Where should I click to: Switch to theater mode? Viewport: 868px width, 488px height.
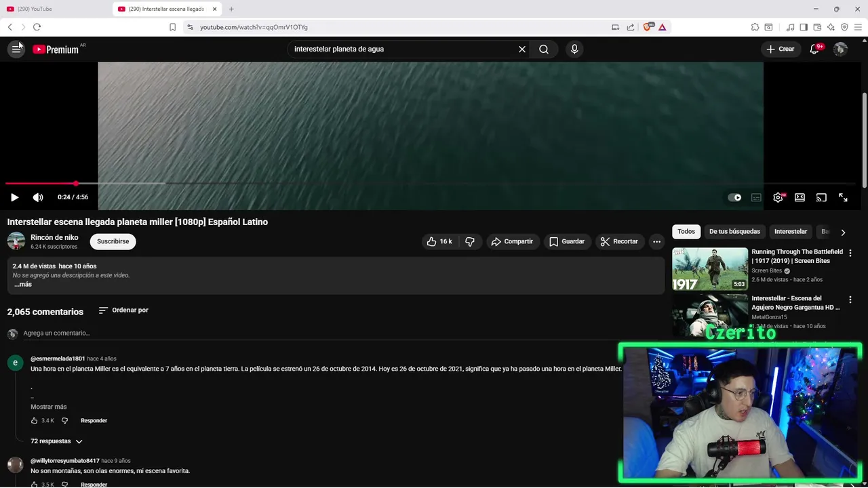pos(800,197)
